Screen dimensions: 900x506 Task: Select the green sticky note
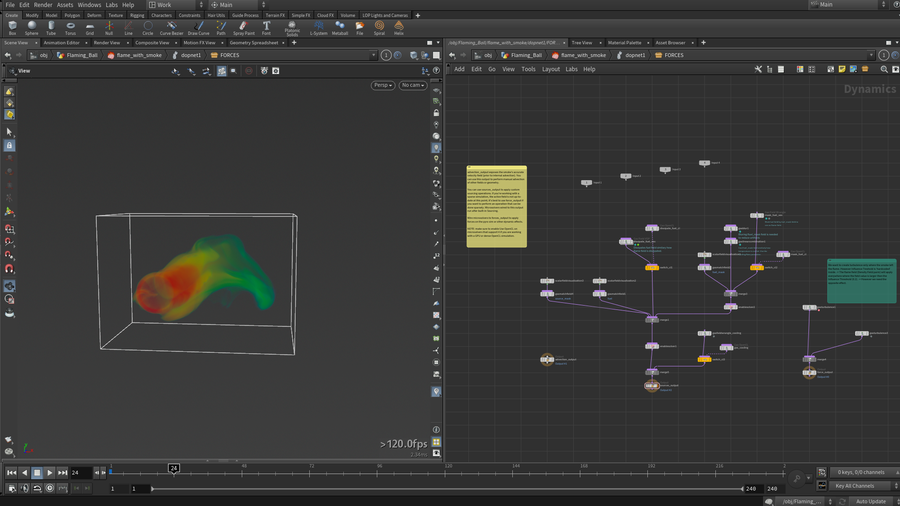pos(862,281)
